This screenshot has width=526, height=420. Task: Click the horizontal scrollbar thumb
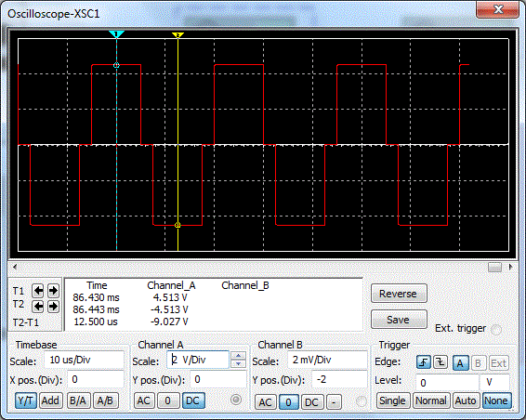pos(494,267)
